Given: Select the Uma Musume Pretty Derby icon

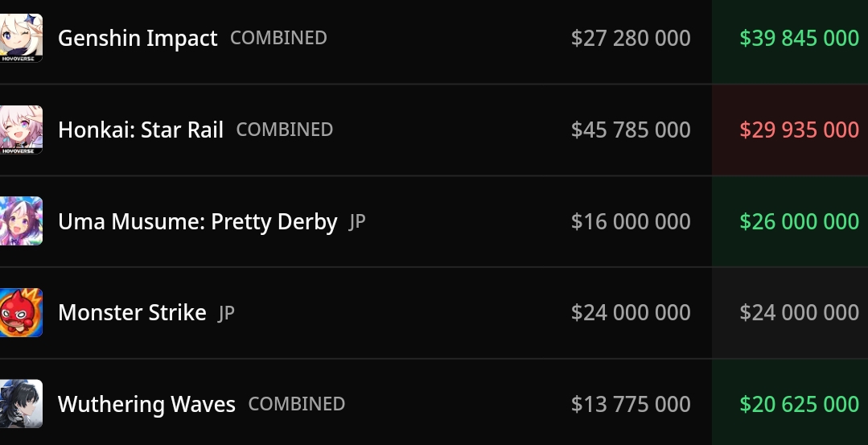Looking at the screenshot, I should pos(21,220).
